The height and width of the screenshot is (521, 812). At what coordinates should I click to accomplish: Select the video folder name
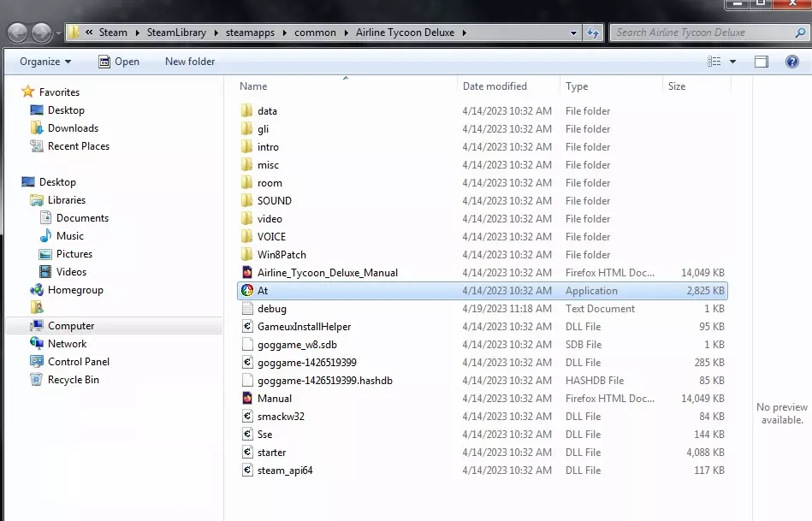tap(270, 218)
